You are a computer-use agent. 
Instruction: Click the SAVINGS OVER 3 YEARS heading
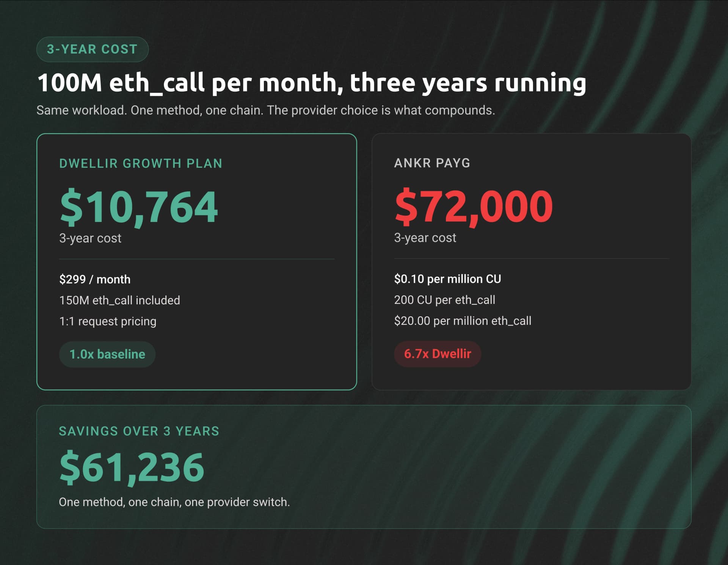(x=139, y=431)
